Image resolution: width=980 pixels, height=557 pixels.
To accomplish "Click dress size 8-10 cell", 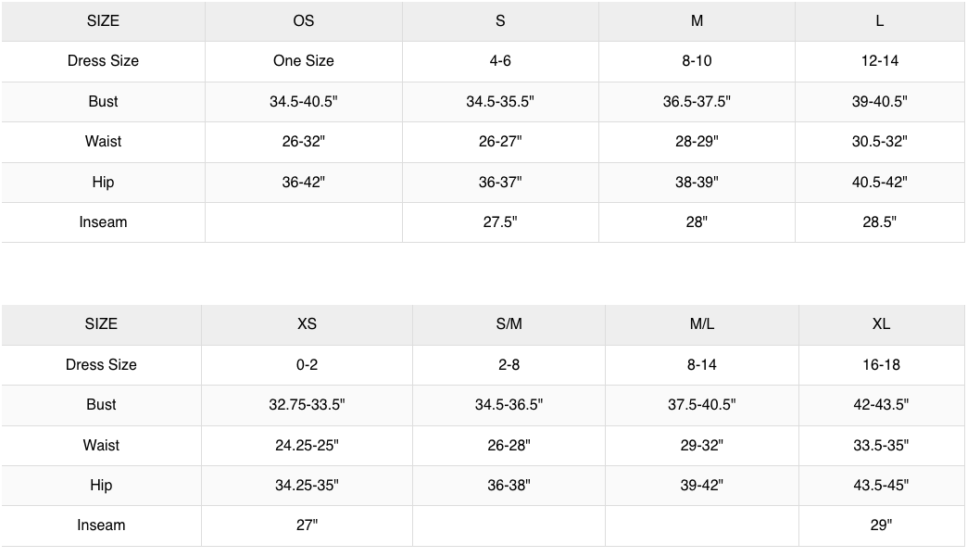I will [697, 61].
